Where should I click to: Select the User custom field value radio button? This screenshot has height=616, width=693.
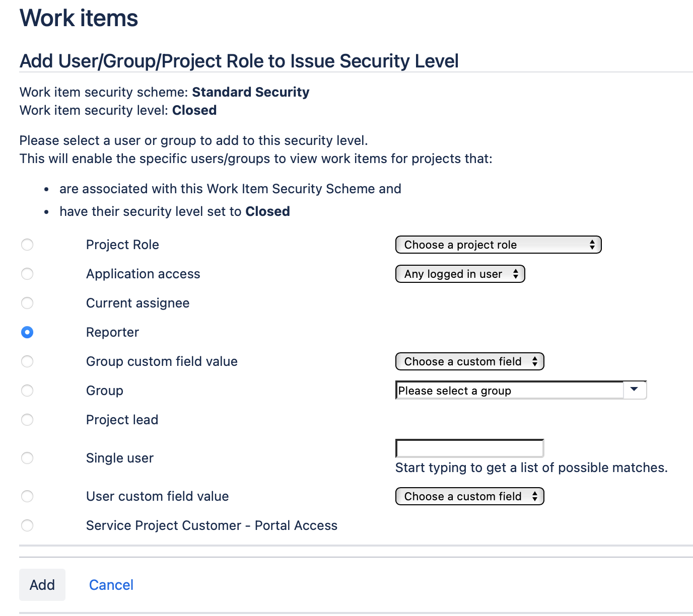[x=27, y=496]
